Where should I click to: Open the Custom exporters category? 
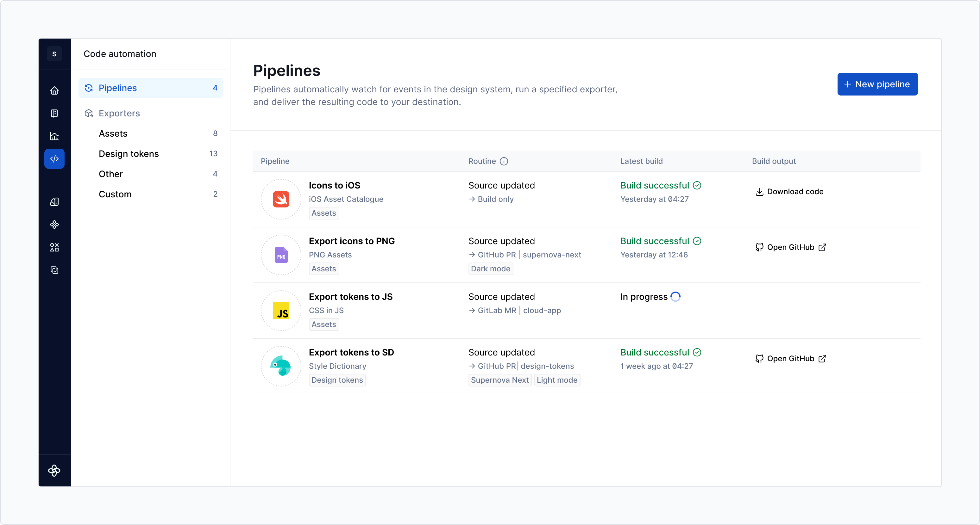(x=115, y=194)
